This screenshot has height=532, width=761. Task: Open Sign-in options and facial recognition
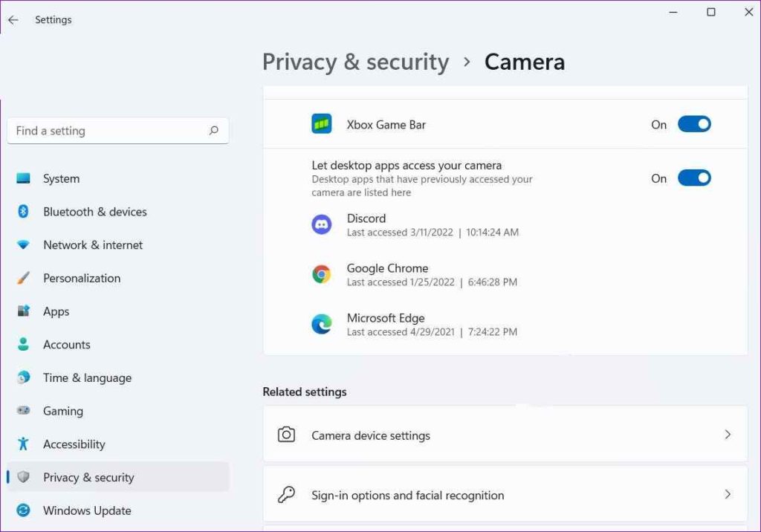click(x=505, y=495)
